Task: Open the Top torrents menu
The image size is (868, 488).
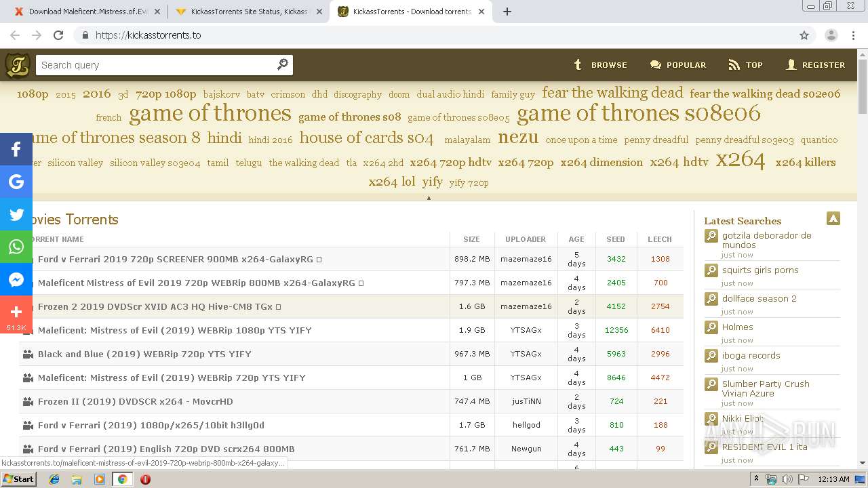Action: pyautogui.click(x=745, y=65)
